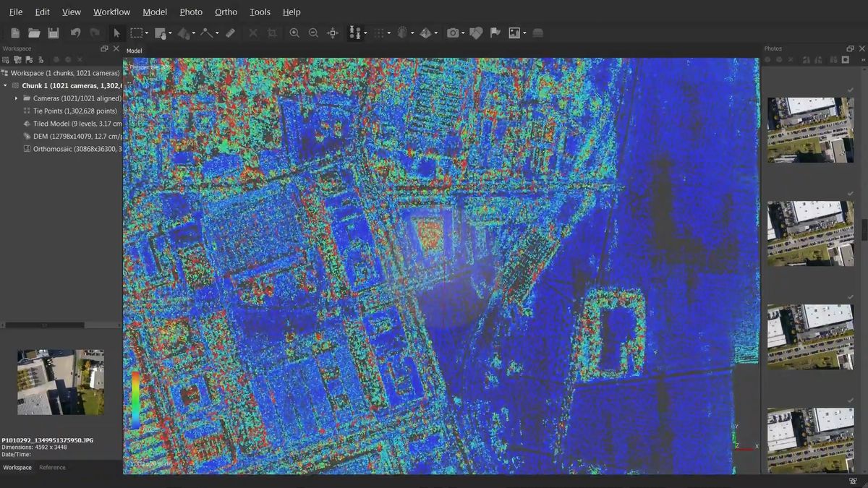Select the ruler measurement tool
868x488 pixels.
230,33
